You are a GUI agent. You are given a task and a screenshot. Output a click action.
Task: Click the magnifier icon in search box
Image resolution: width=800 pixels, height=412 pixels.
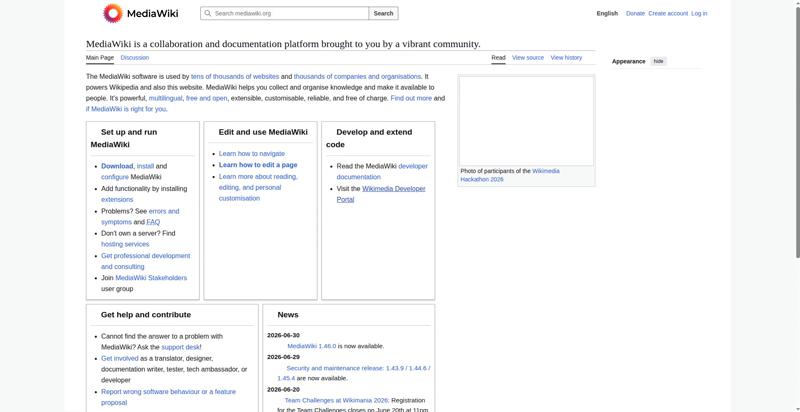click(208, 13)
